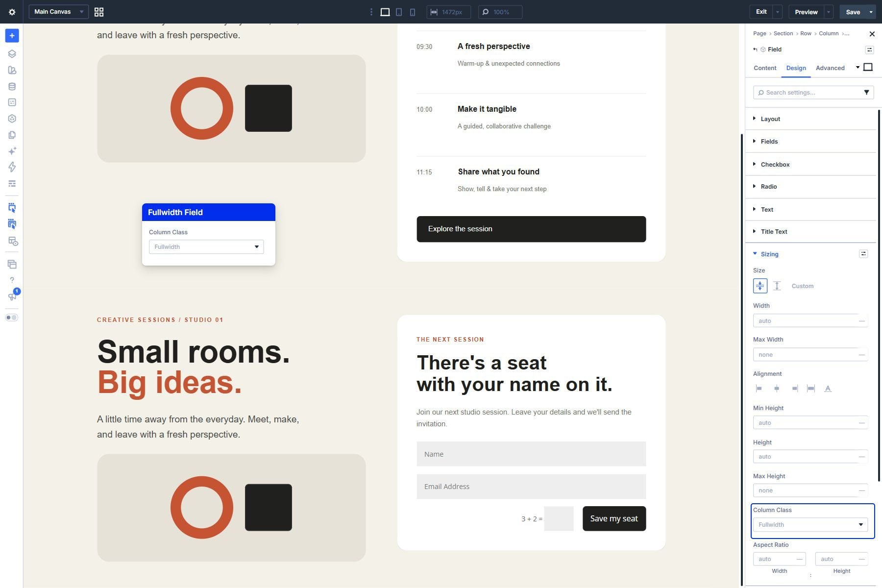Select the second Size preset icon

777,286
